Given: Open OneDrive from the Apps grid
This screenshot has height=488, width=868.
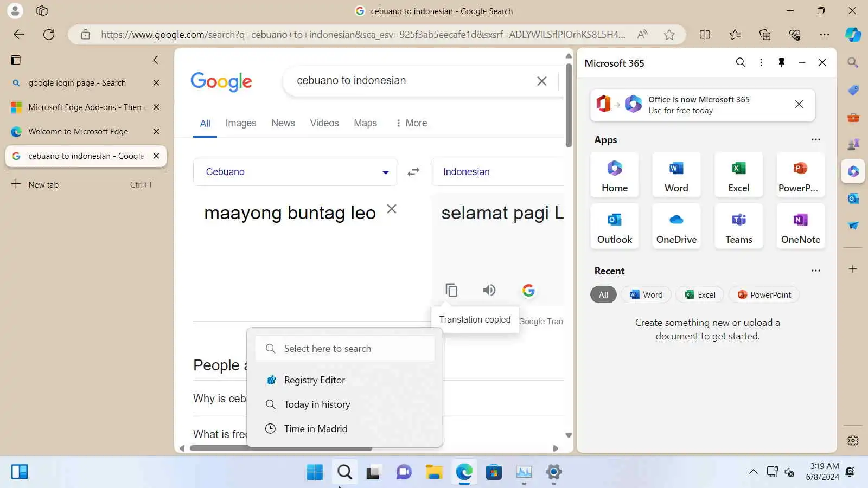Looking at the screenshot, I should [676, 226].
